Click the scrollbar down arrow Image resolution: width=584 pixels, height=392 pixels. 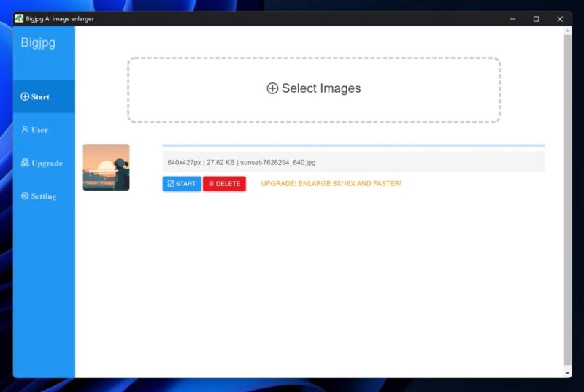567,372
